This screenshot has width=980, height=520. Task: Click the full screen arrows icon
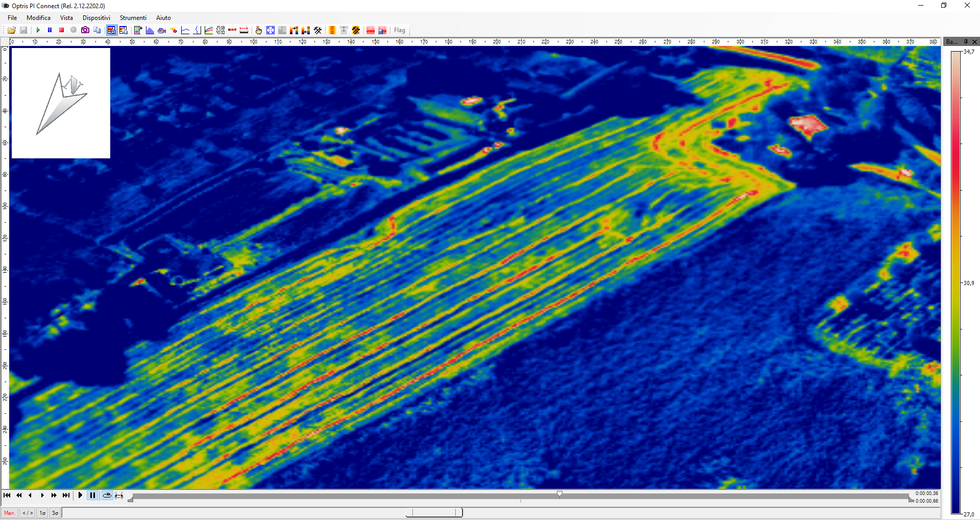271,31
